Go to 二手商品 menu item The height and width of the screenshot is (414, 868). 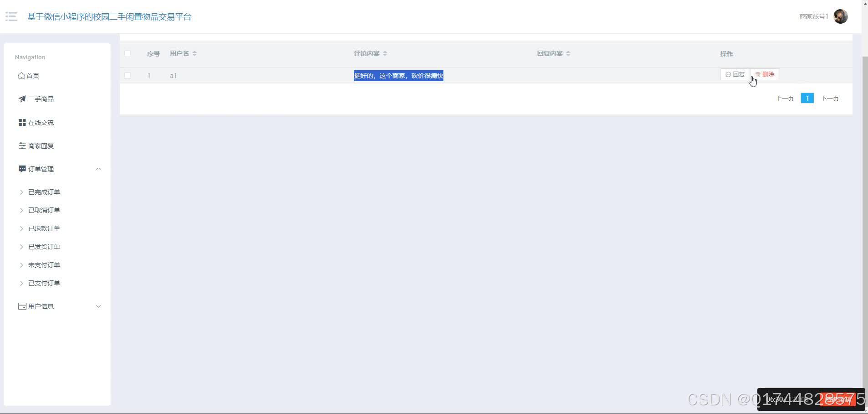[x=41, y=99]
